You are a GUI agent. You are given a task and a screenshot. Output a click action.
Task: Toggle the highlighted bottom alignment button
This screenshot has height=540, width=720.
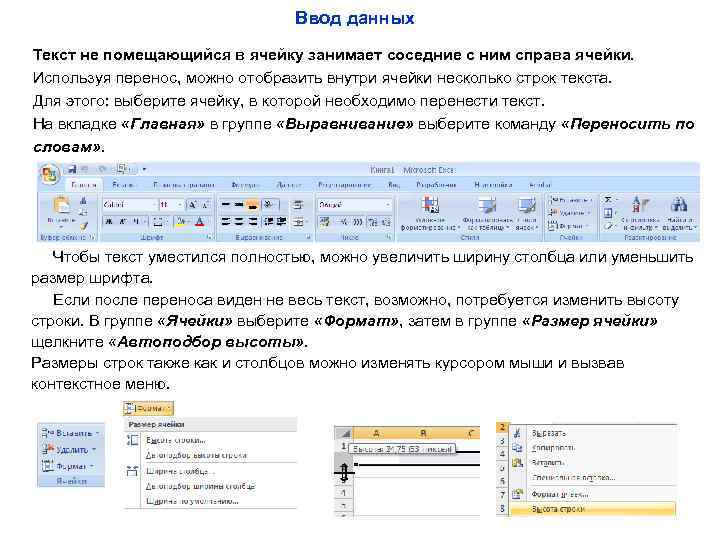(252, 204)
